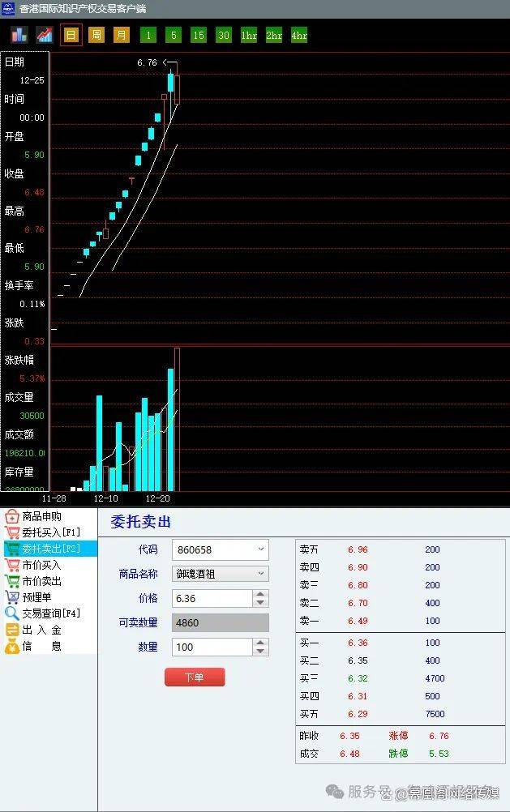Select 买一 price 6.36

point(358,643)
